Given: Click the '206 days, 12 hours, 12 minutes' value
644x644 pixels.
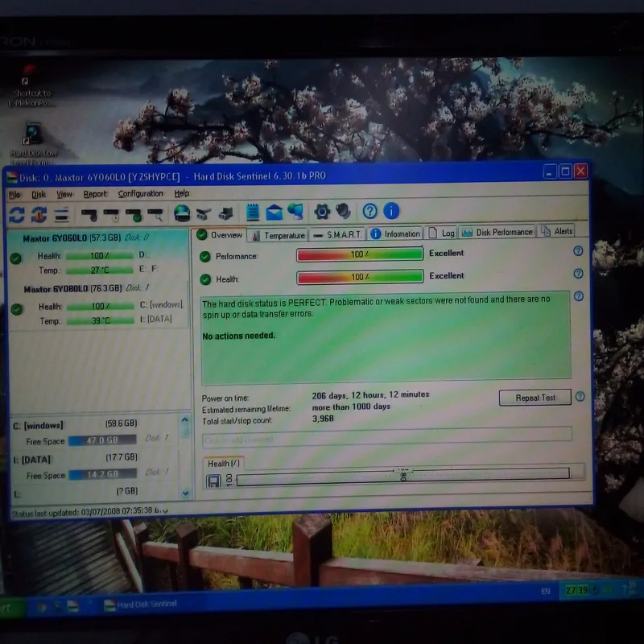Looking at the screenshot, I should coord(370,395).
